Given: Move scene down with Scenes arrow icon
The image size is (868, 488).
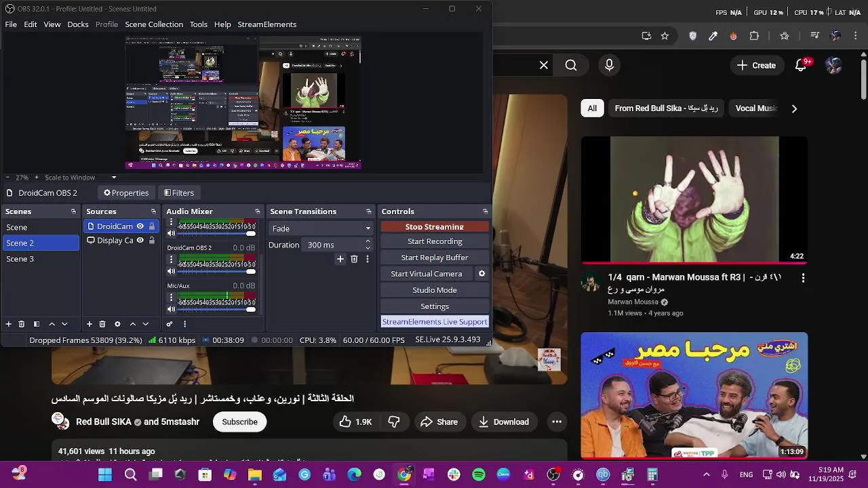Looking at the screenshot, I should pos(64,324).
